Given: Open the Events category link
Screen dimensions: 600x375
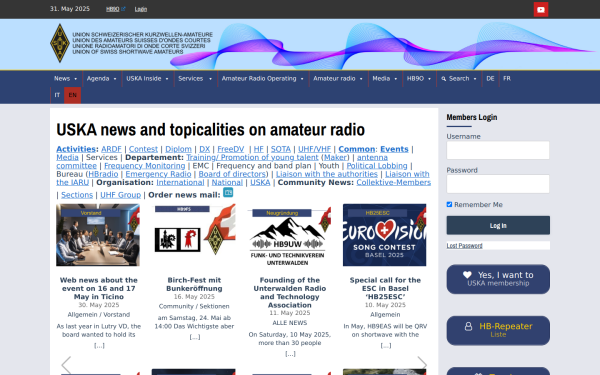Looking at the screenshot, I should (x=394, y=149).
